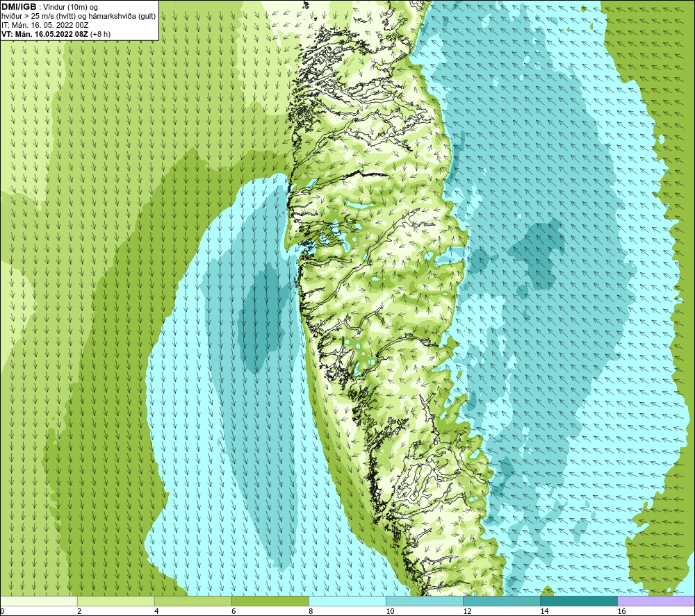Click the '(+8 h)' forecast offset text
Image resolution: width=695 pixels, height=616 pixels.
(x=100, y=34)
